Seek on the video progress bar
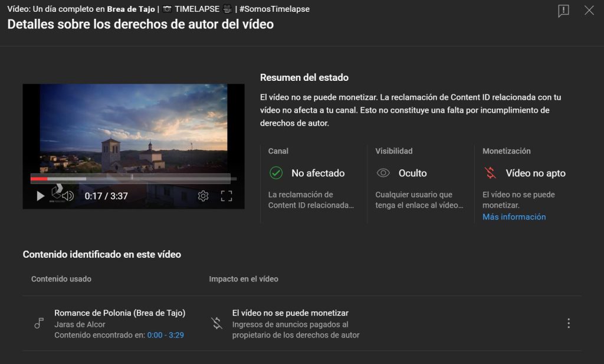 point(133,178)
